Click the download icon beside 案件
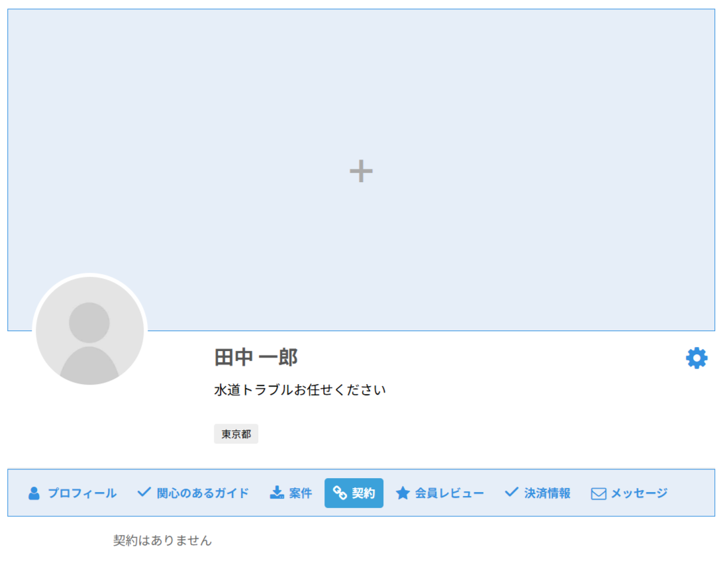The width and height of the screenshot is (725, 588). (277, 493)
